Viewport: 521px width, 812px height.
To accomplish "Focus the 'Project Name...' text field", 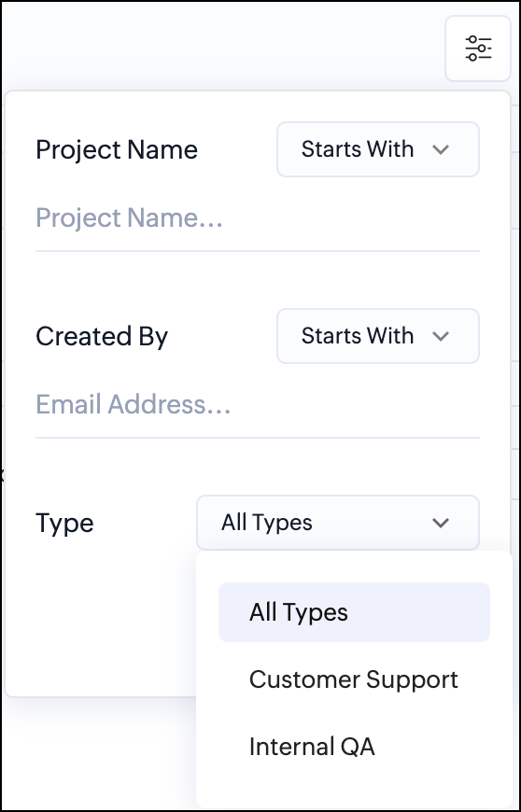I will coord(258,218).
